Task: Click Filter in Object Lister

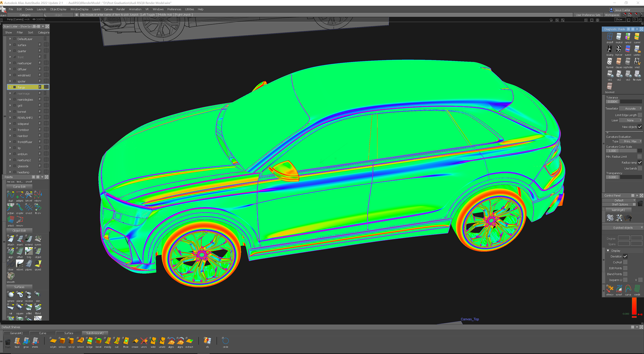Action: tap(20, 33)
